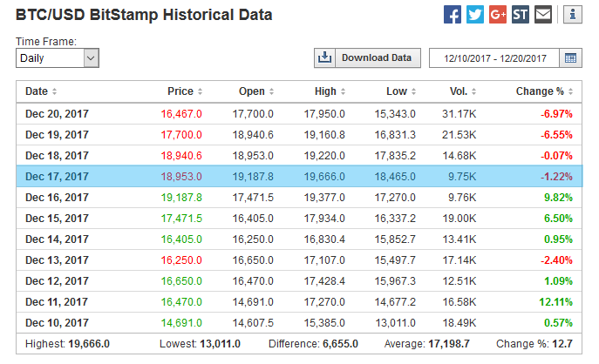Sort by High column arrows

343,91
